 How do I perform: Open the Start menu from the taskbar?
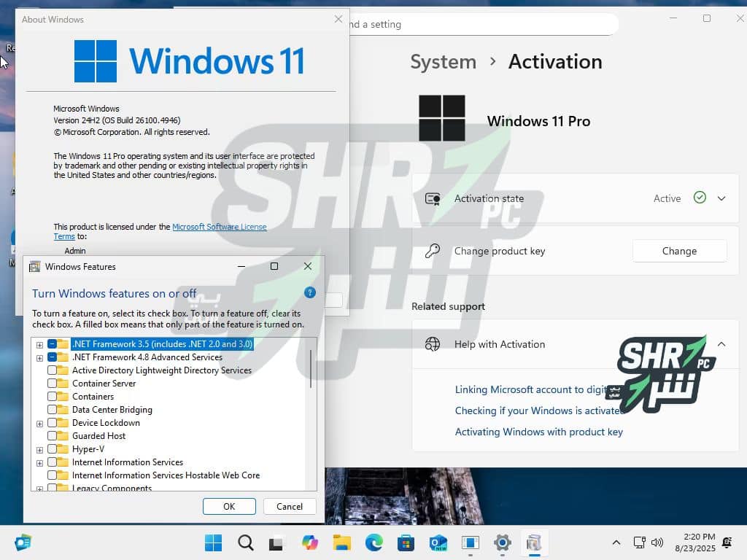(x=214, y=542)
